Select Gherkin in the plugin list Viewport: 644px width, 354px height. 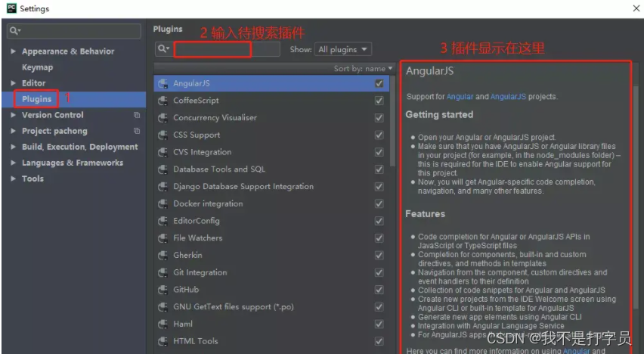pyautogui.click(x=271, y=256)
